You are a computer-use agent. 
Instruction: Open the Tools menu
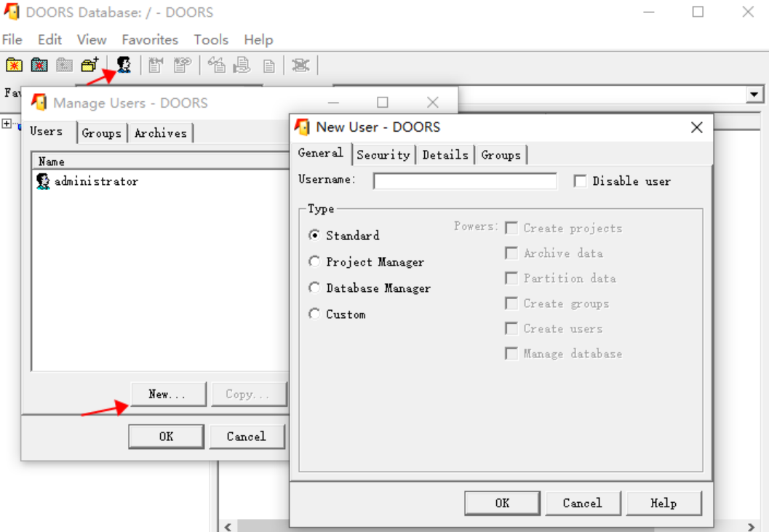pos(211,40)
